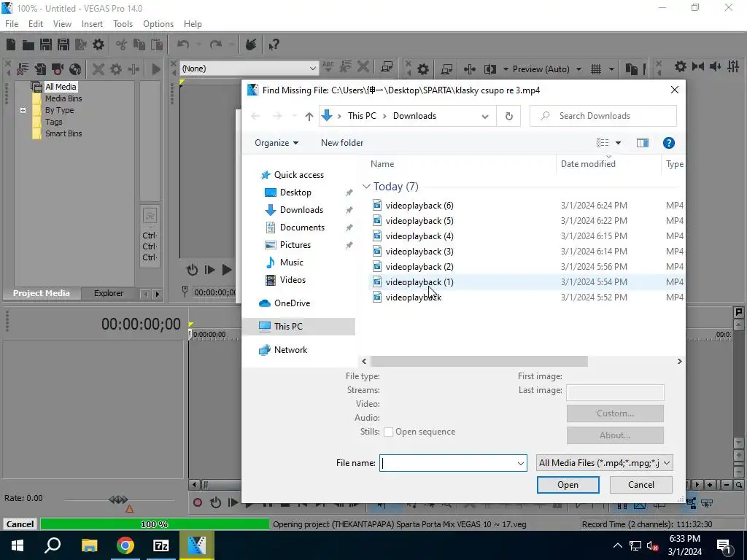Open Google Chrome from the taskbar
747x560 pixels.
125,545
